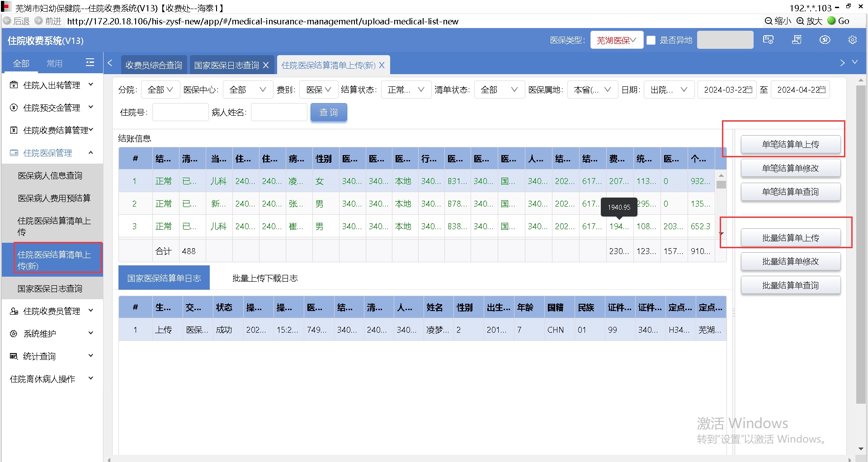Click the 病人姓名 input field

pyautogui.click(x=279, y=112)
